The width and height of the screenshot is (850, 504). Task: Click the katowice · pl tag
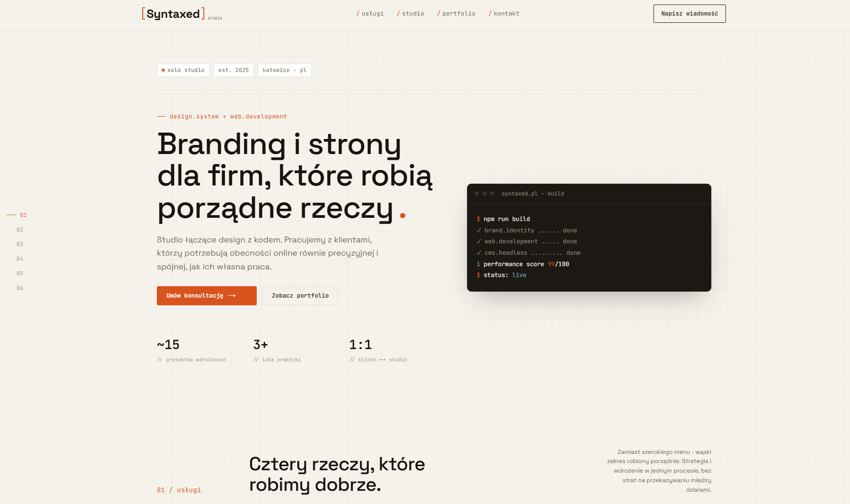[x=285, y=70]
